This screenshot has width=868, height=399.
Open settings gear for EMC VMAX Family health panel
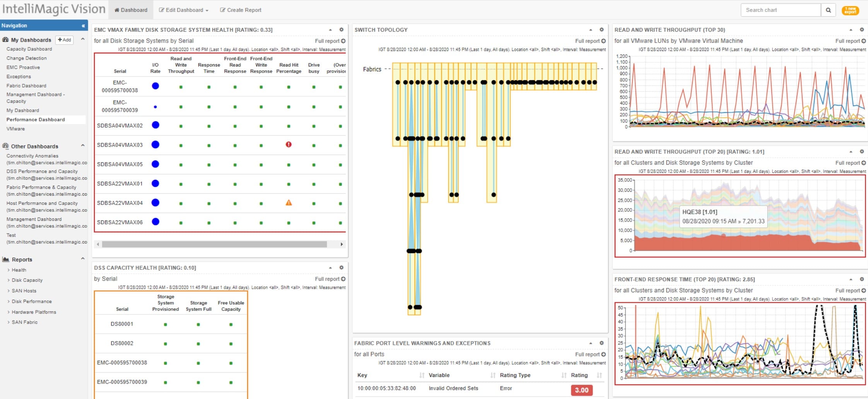tap(341, 30)
